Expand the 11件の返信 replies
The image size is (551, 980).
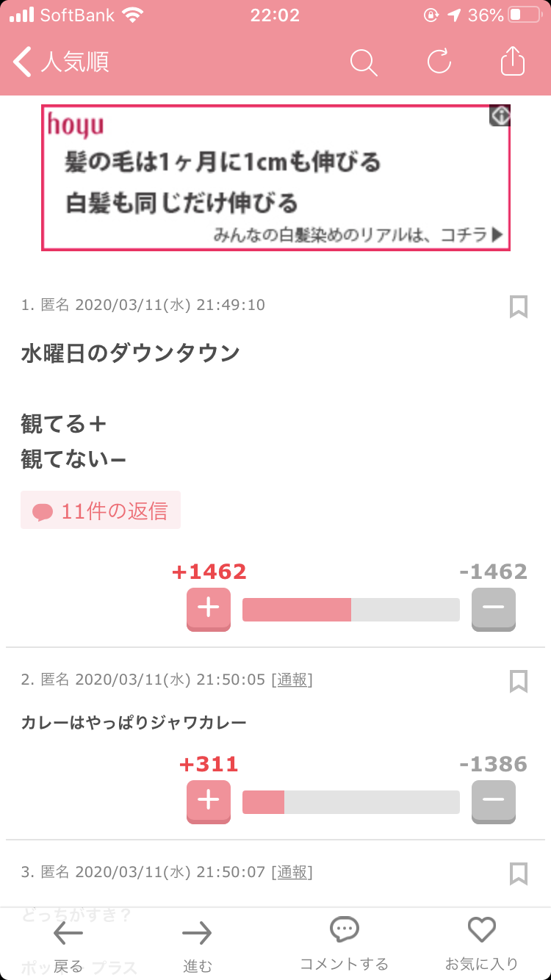[101, 511]
